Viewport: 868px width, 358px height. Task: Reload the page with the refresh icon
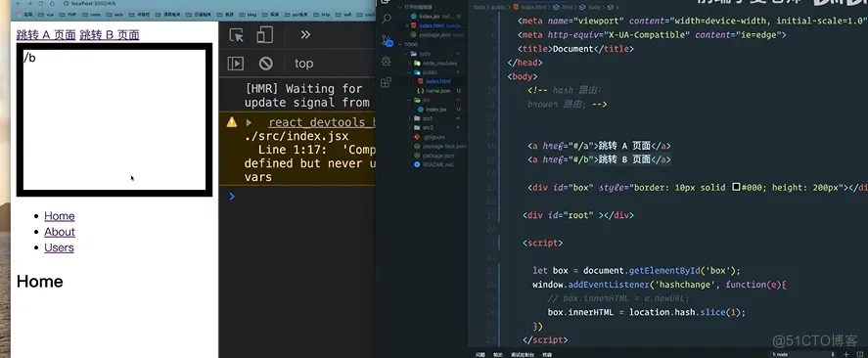40,4
